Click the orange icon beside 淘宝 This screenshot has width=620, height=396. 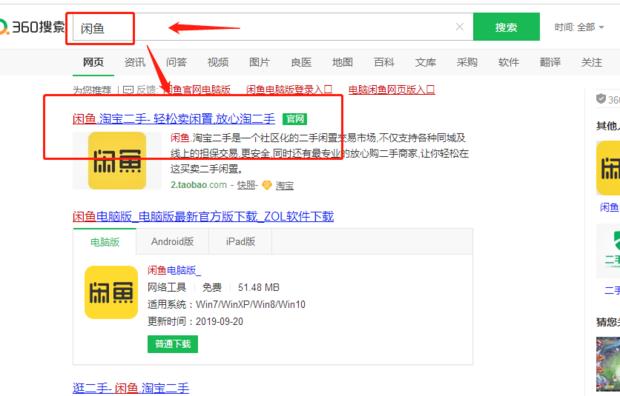[267, 185]
